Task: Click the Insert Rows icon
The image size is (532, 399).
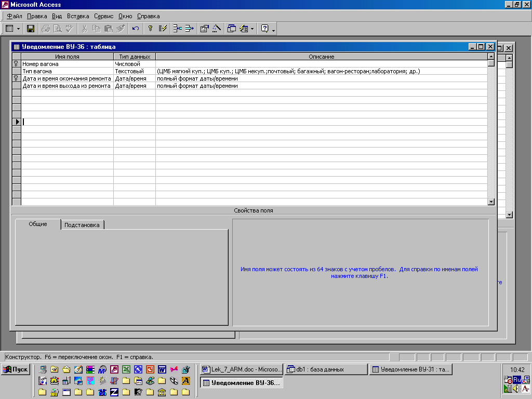Action: click(x=178, y=29)
